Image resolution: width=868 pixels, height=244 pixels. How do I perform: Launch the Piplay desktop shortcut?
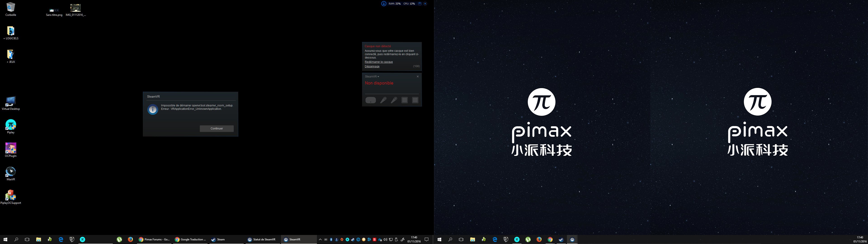point(11,127)
